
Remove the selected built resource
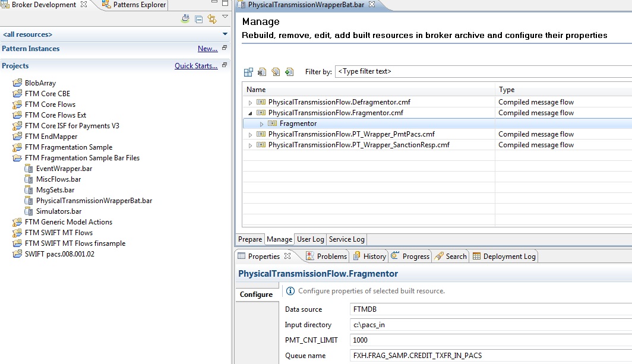(263, 72)
